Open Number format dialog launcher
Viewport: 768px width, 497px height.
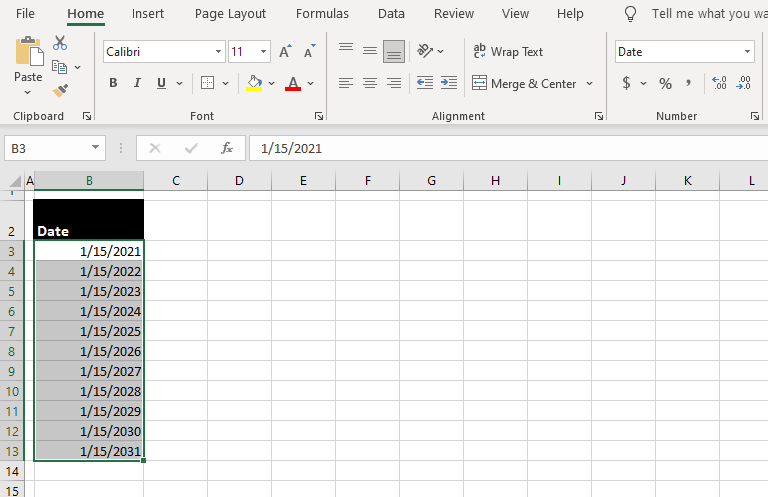coord(755,116)
